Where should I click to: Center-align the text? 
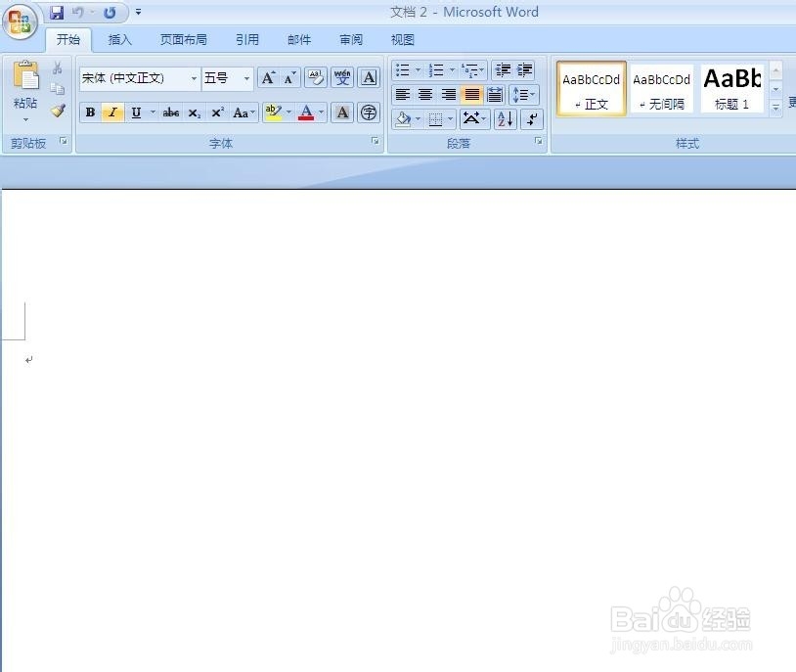(425, 95)
